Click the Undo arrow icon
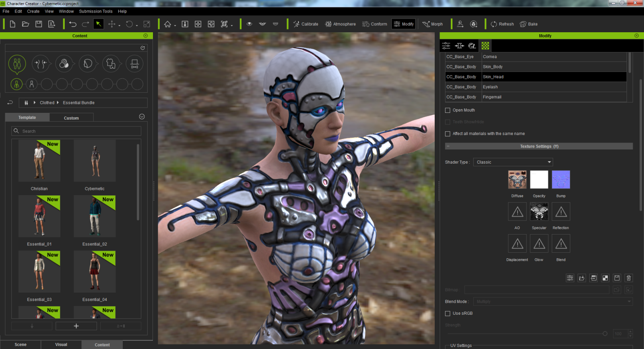The image size is (644, 349). [72, 24]
